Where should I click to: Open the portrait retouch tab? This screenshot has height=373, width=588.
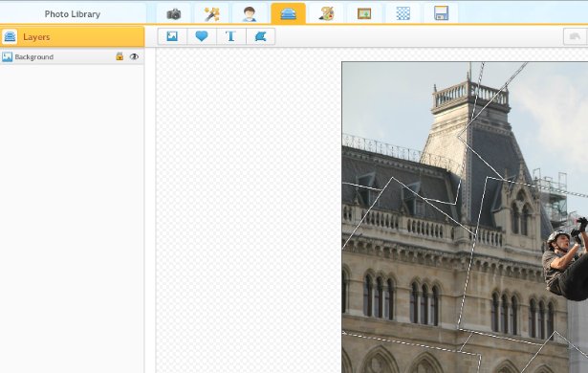[250, 14]
